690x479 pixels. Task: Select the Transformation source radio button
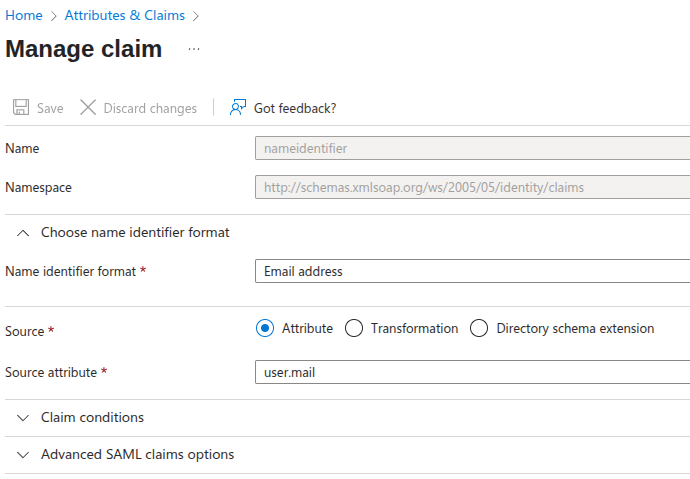point(354,328)
